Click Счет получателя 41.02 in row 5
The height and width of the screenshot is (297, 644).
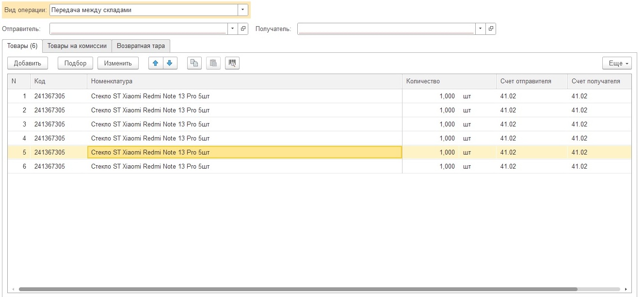point(580,152)
